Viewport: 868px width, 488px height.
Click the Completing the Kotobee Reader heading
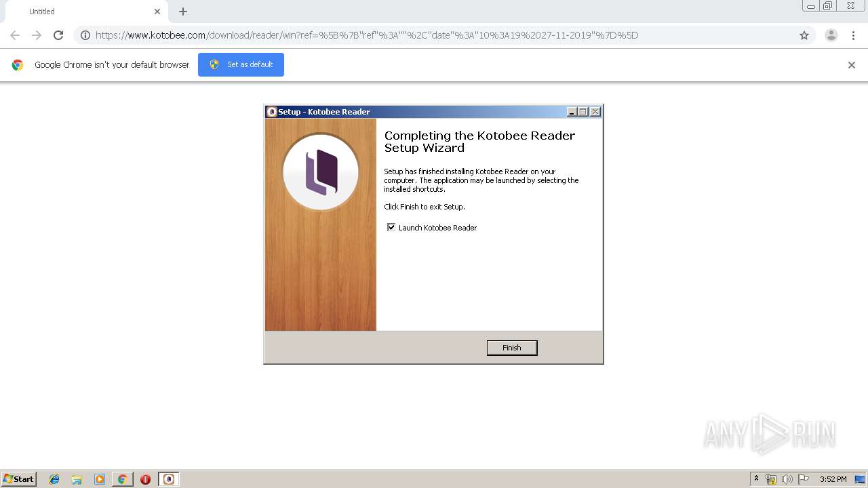(479, 142)
